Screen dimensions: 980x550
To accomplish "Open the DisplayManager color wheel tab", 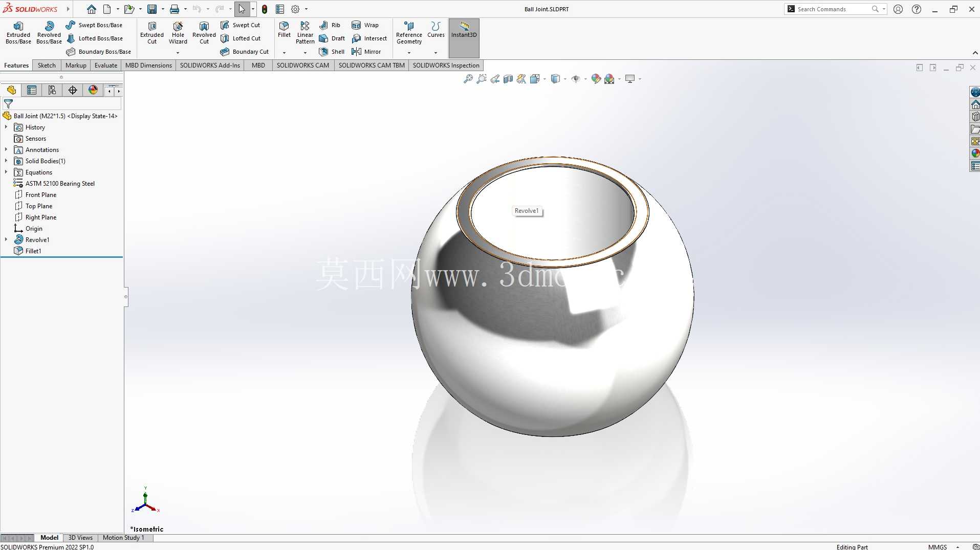I will [x=93, y=90].
